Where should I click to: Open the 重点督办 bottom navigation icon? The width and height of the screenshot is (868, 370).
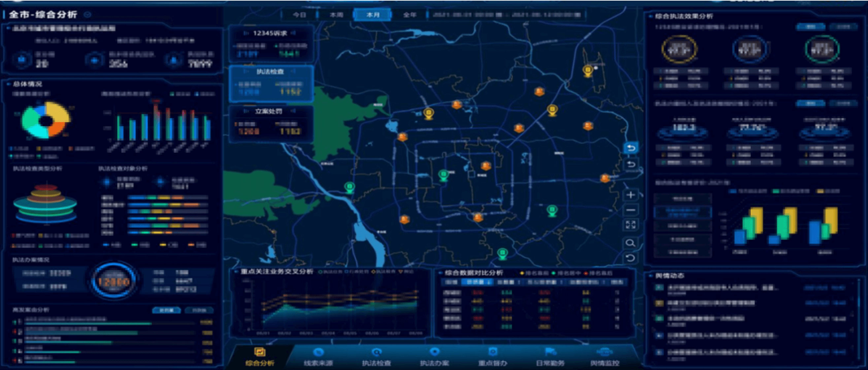click(493, 352)
